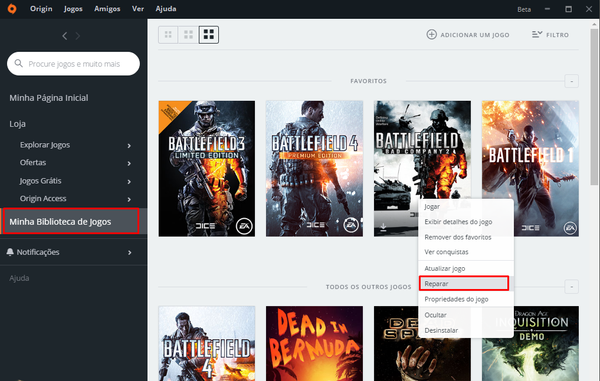The image size is (600, 381).
Task: Open the Ajuda menu in menu bar
Action: [x=166, y=9]
